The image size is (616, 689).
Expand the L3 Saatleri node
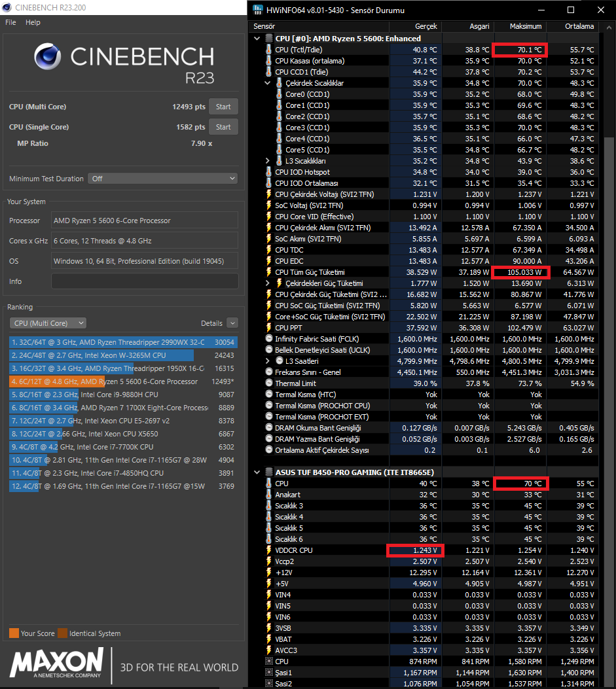(x=268, y=361)
